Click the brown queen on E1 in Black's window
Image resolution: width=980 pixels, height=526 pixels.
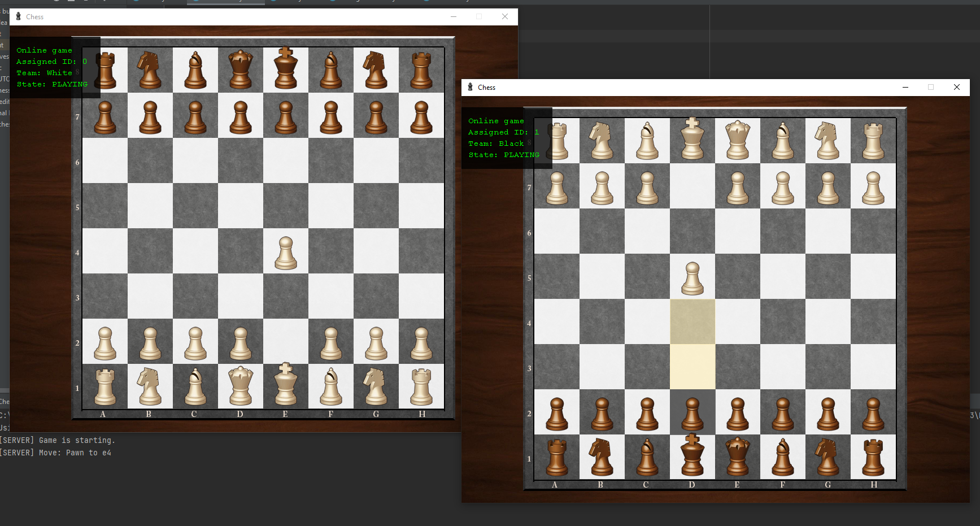[x=738, y=457]
